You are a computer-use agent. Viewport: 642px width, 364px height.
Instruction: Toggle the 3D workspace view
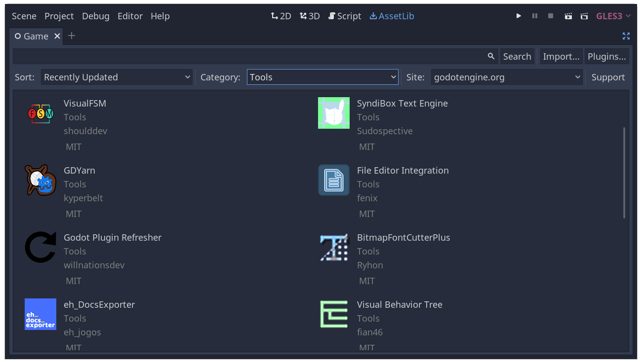click(x=310, y=16)
